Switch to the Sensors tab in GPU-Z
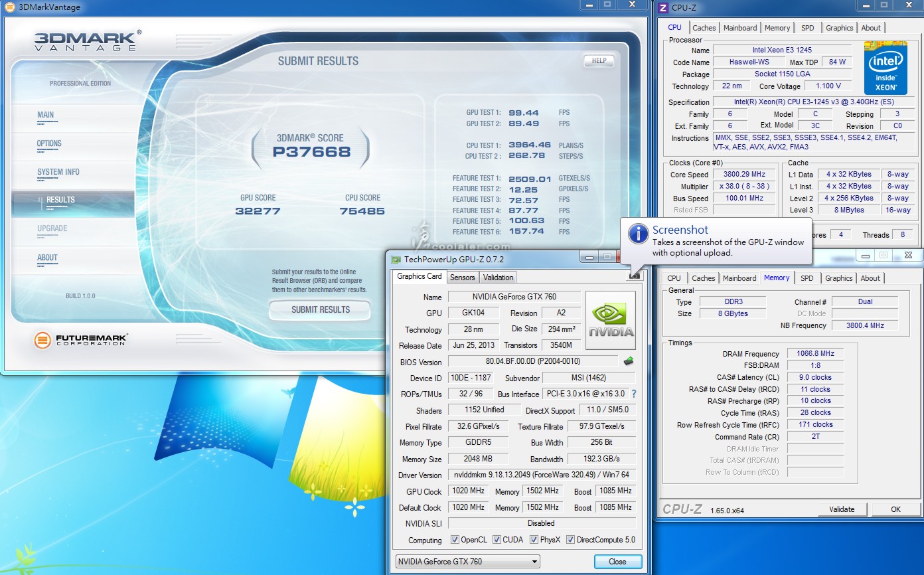The image size is (924, 575). [x=462, y=278]
